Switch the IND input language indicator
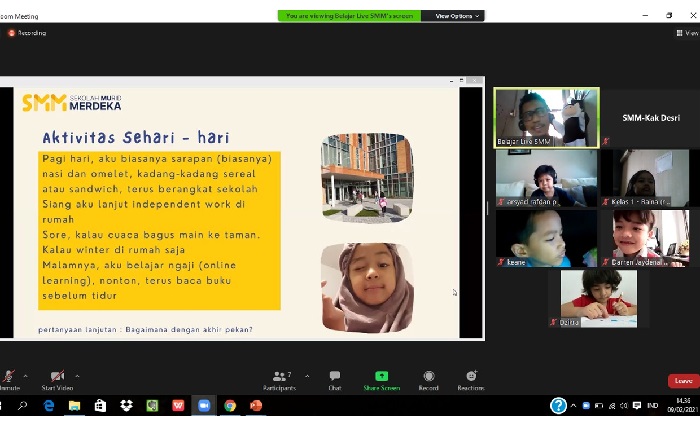Viewport: 700px width, 423px height. (653, 406)
